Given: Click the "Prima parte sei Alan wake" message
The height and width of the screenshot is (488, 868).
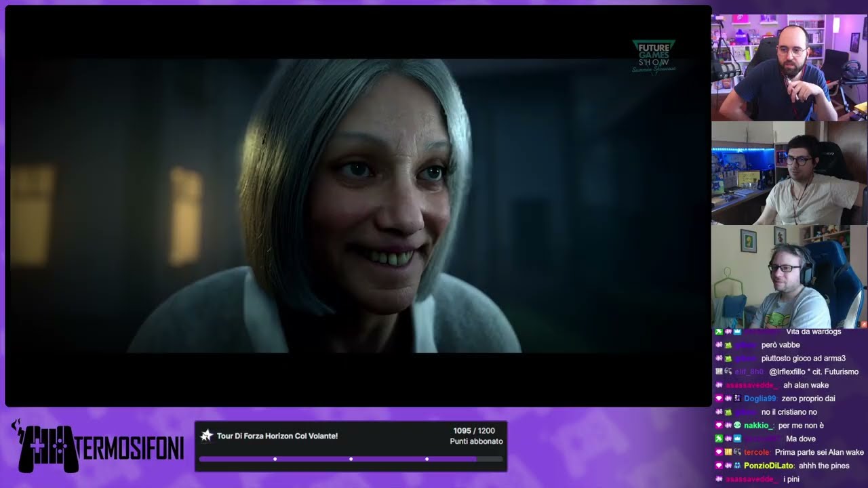Looking at the screenshot, I should click(819, 452).
